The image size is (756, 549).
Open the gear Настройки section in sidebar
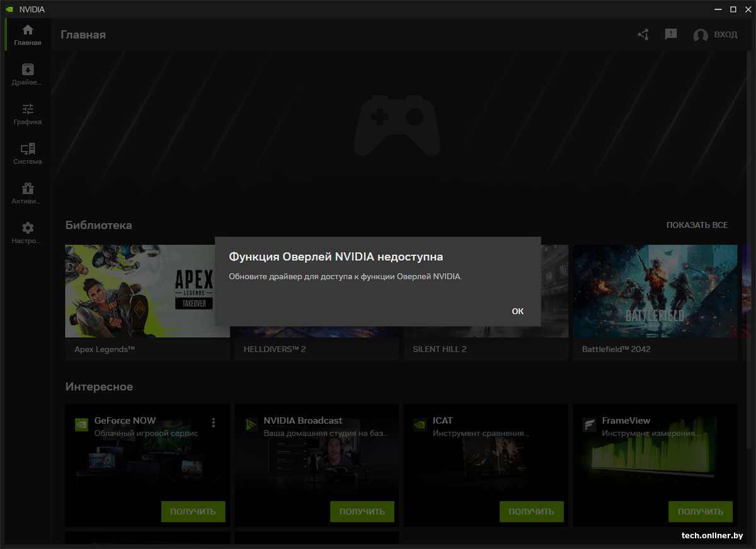click(28, 233)
